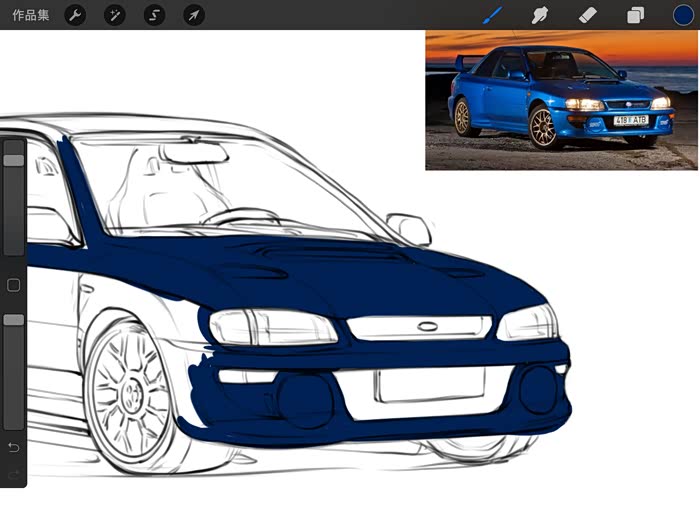The height and width of the screenshot is (525, 700).
Task: Activate the Transform arrow tool
Action: click(x=194, y=16)
